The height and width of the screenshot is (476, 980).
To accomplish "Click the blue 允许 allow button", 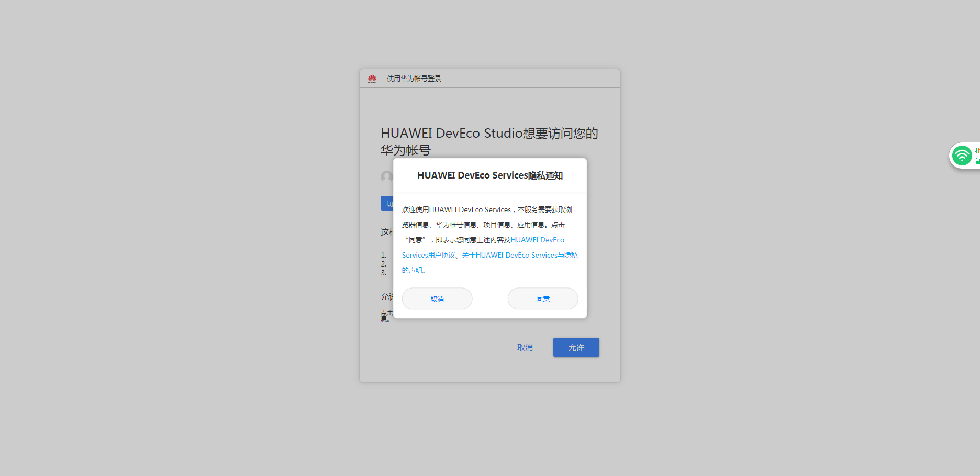I will (x=576, y=347).
